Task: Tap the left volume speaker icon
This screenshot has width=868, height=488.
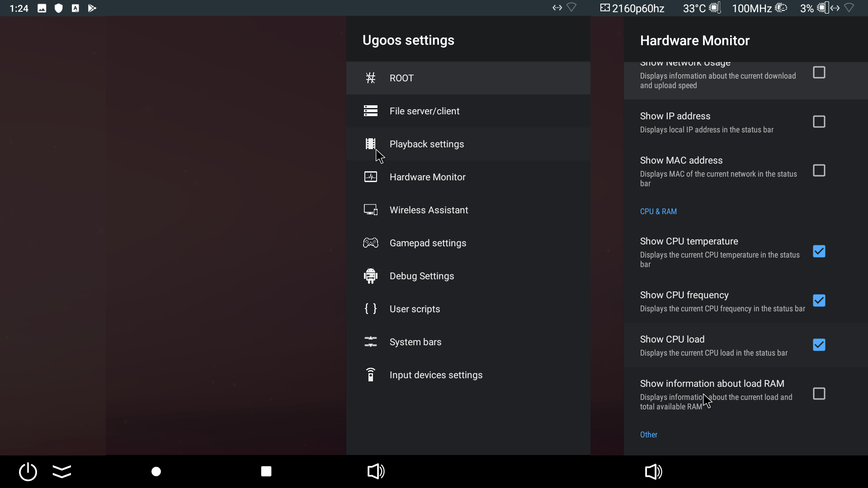Action: pos(376,471)
